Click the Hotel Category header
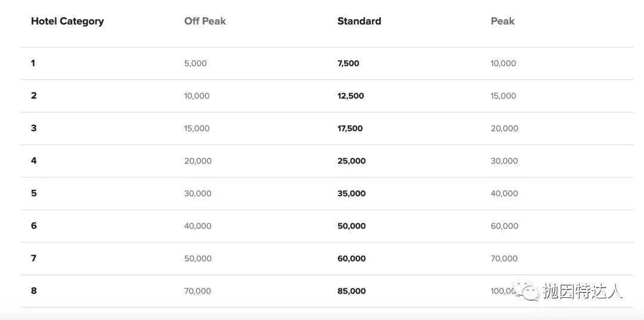Viewport: 644px width, 320px height. point(67,21)
